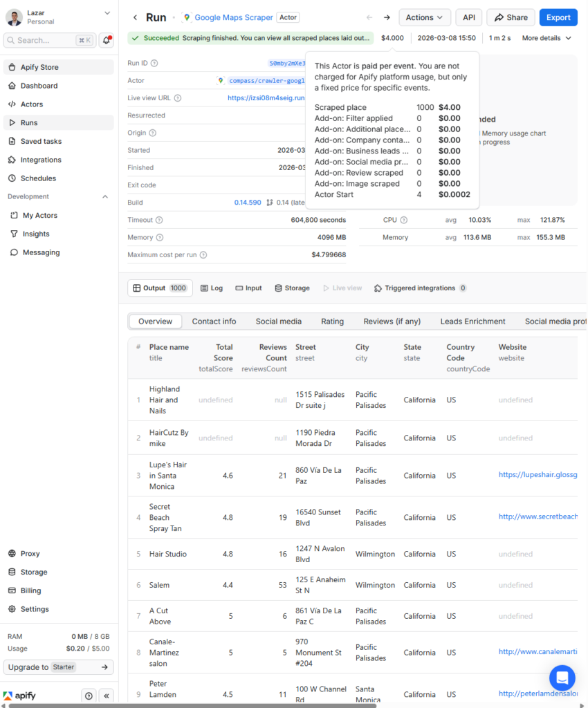Click the Live view URL info icon
The height and width of the screenshot is (708, 588).
pos(178,98)
